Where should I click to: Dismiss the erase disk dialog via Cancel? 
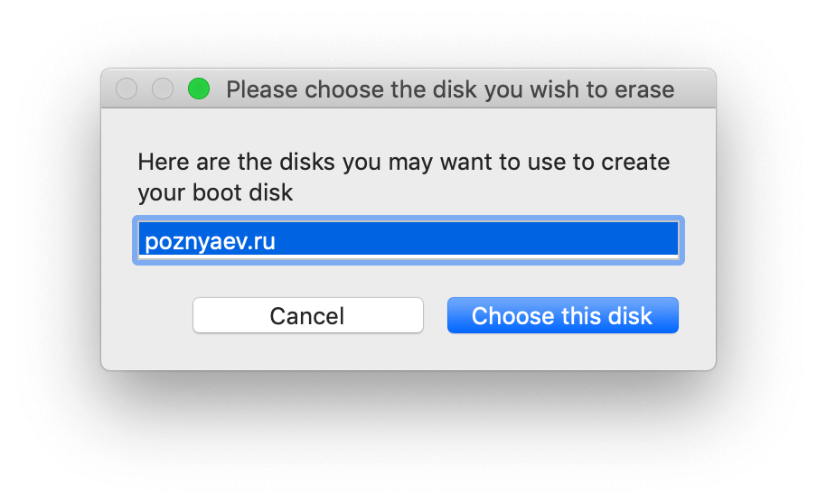pos(307,316)
